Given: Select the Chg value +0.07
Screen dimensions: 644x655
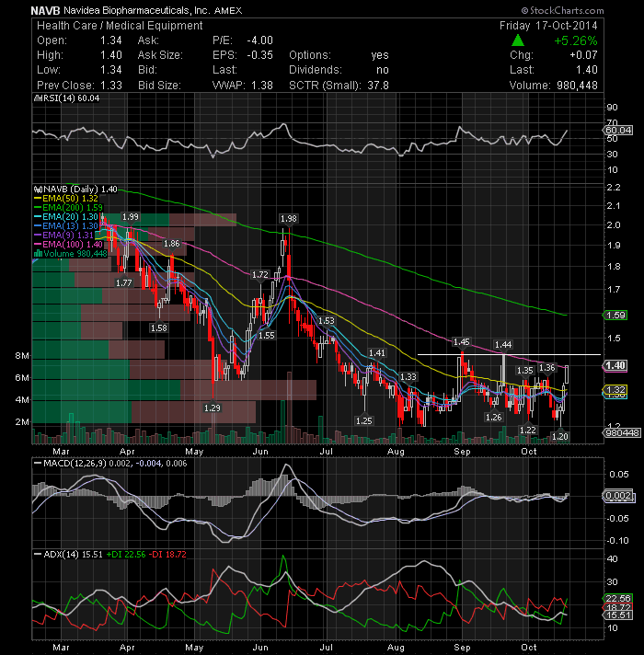Looking at the screenshot, I should (583, 54).
